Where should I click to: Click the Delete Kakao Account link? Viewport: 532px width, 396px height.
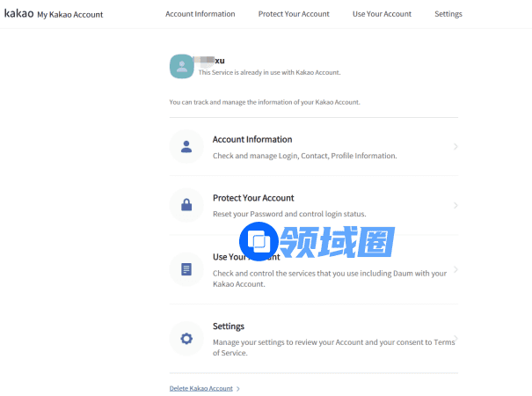click(x=201, y=388)
